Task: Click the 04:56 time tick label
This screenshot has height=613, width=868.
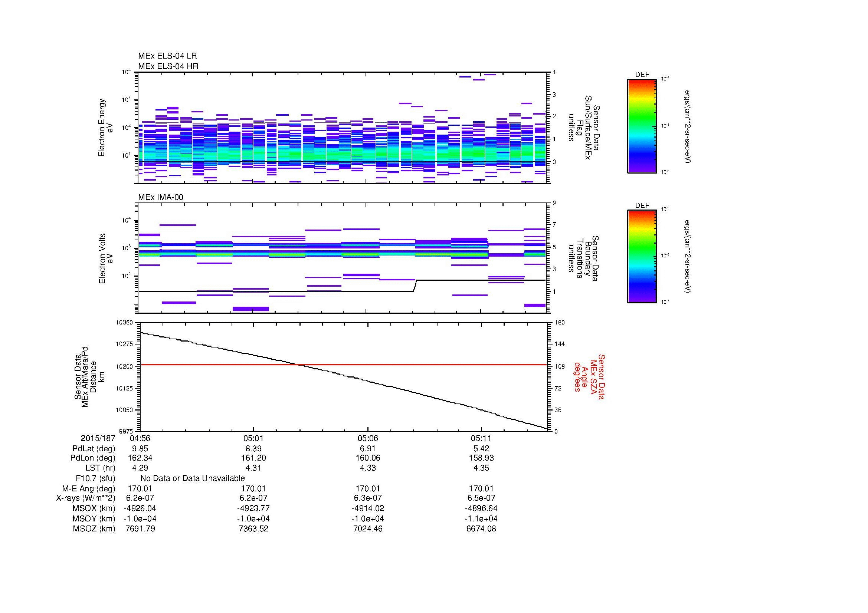Action: 140,438
